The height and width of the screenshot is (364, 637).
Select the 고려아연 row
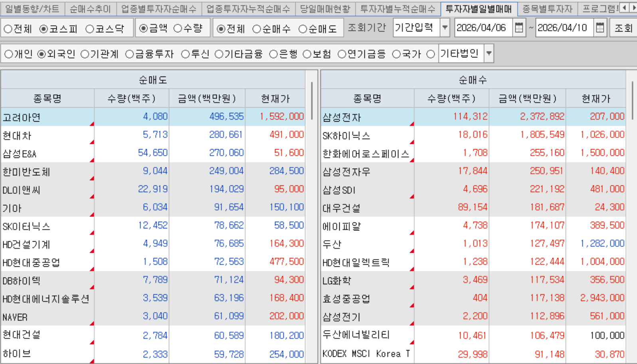click(x=153, y=117)
